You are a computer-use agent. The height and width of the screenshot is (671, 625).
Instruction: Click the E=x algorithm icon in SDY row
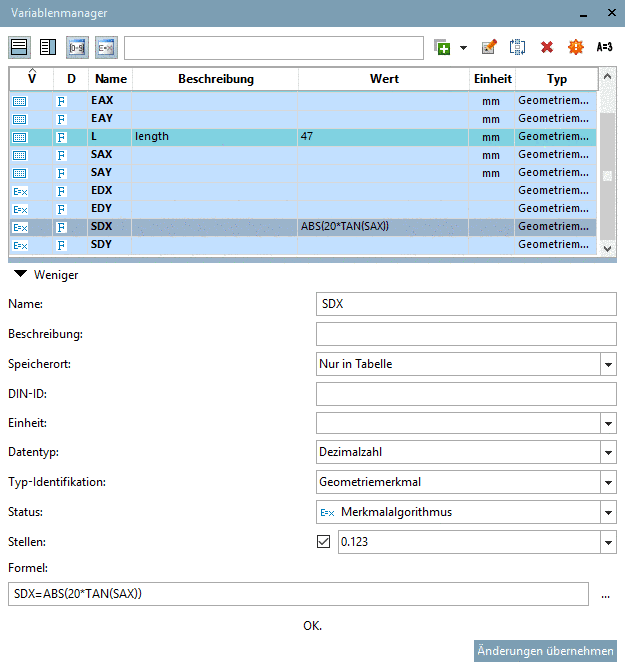coord(20,246)
